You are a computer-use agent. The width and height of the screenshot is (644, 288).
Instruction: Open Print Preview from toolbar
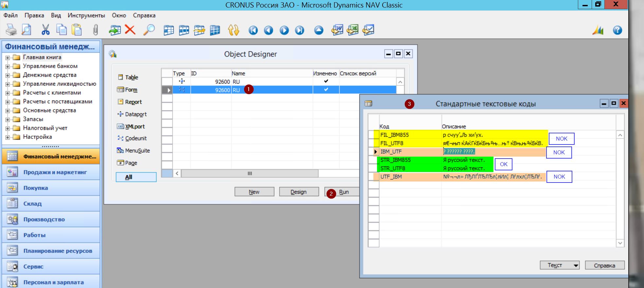coord(27,30)
